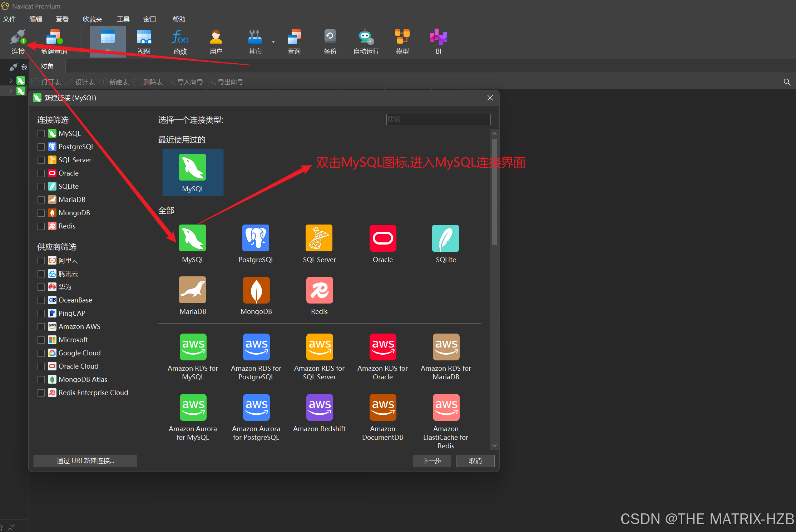Select the SQL Server connection icon

coord(319,238)
